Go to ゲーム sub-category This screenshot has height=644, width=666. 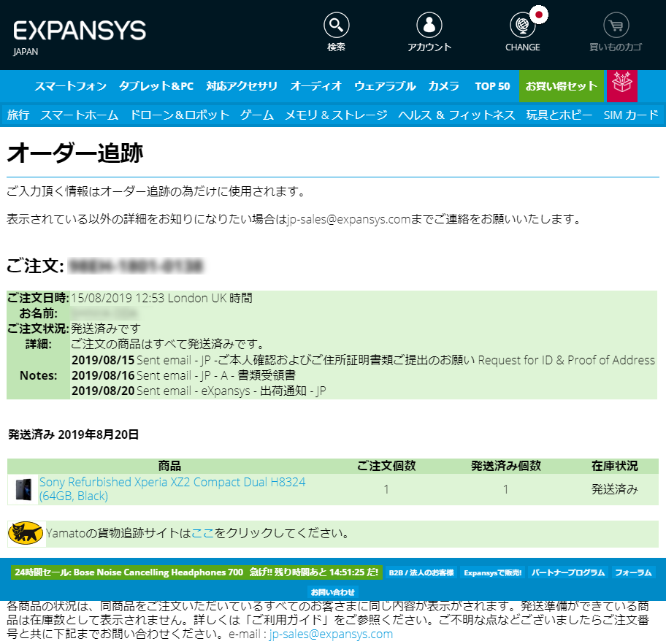257,115
